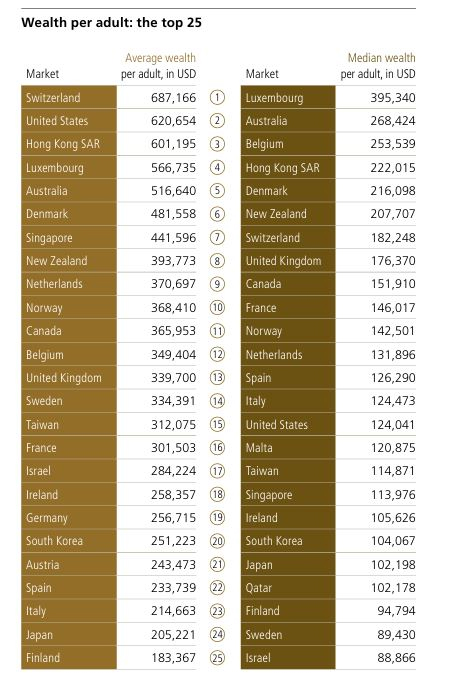
Task: Click the circled rank number 20
Action: pos(217,541)
